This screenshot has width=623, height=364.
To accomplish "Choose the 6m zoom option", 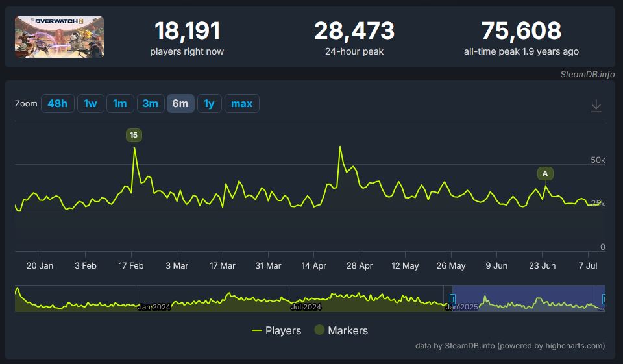I will point(180,103).
